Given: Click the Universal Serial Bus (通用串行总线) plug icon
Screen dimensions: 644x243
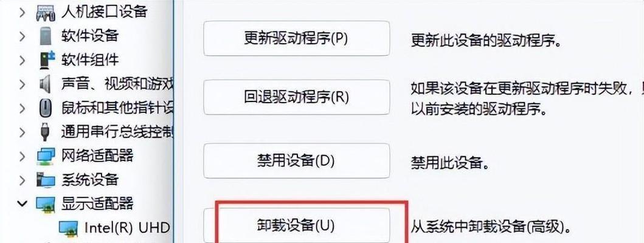Looking at the screenshot, I should 46,131.
